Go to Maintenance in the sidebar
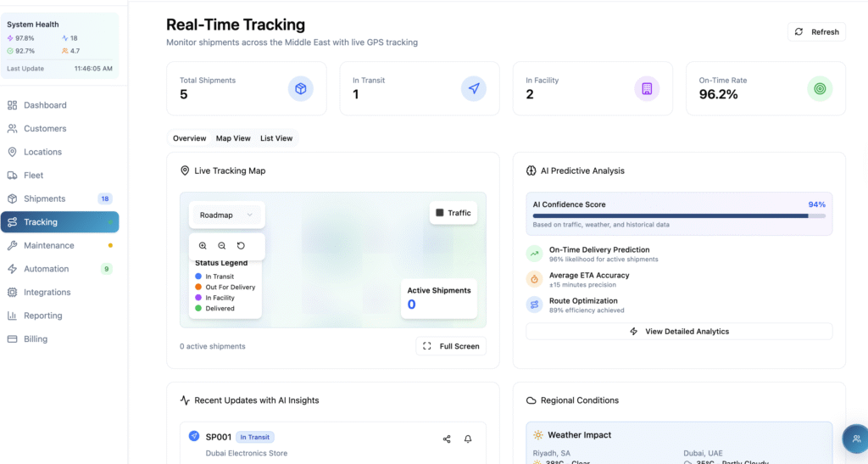868x464 pixels. [48, 245]
